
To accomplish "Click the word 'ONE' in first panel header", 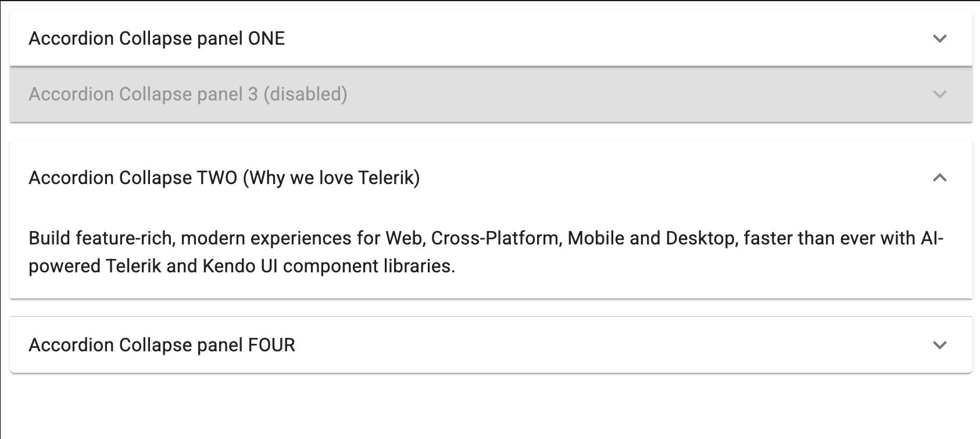I will (x=266, y=38).
